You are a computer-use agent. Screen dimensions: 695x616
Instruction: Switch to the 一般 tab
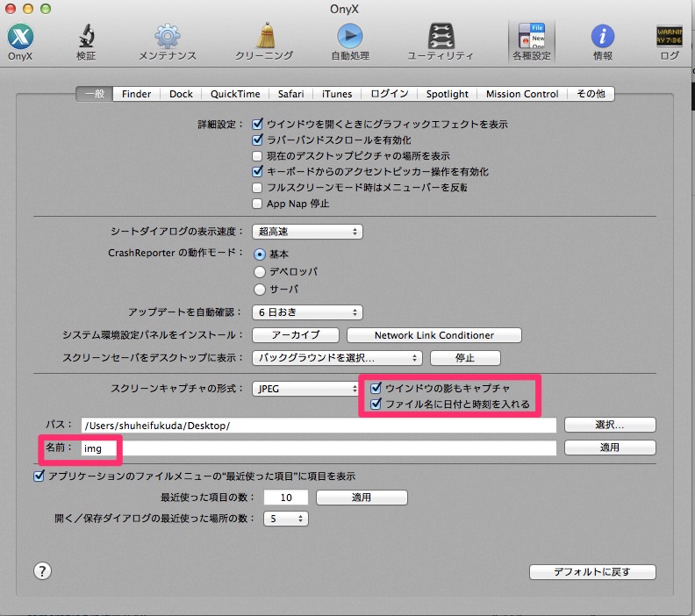click(x=95, y=94)
